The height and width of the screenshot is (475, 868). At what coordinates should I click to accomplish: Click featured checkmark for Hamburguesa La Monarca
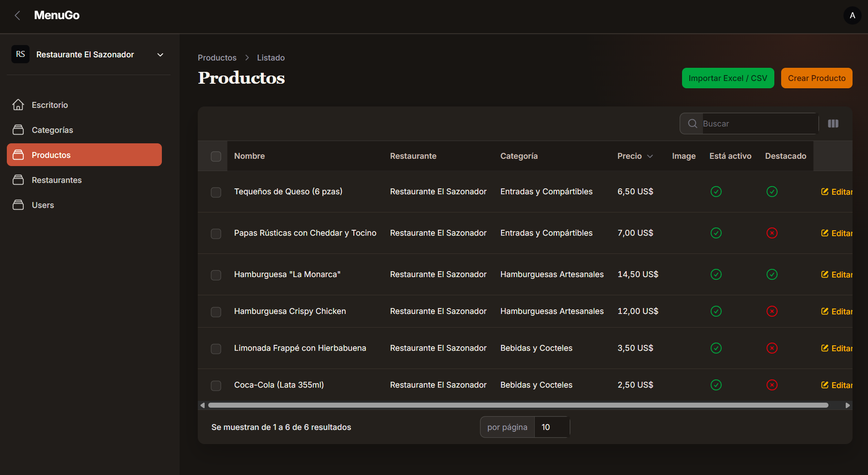point(772,274)
